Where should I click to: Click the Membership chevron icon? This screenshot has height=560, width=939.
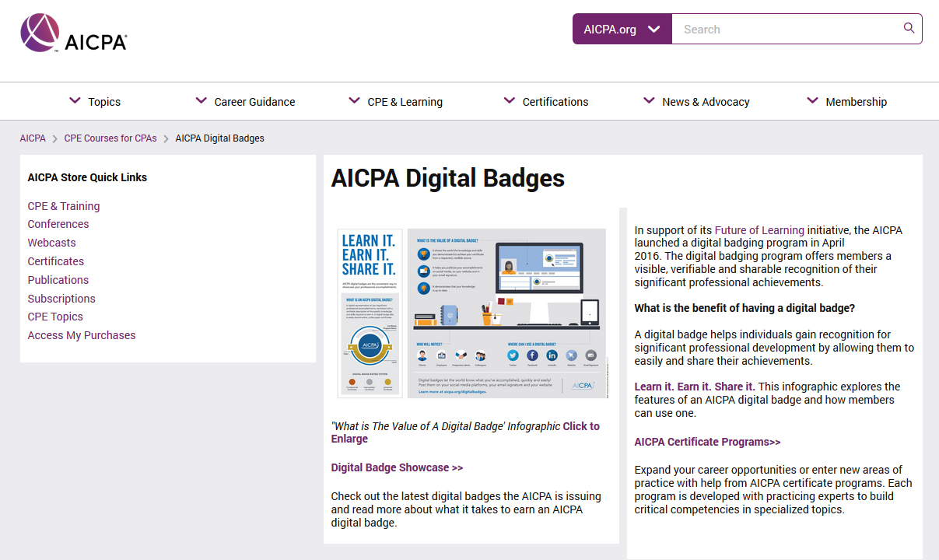(812, 101)
